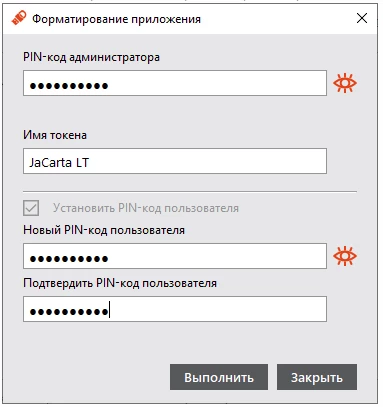Click the PIN-код администратора label

(91, 57)
